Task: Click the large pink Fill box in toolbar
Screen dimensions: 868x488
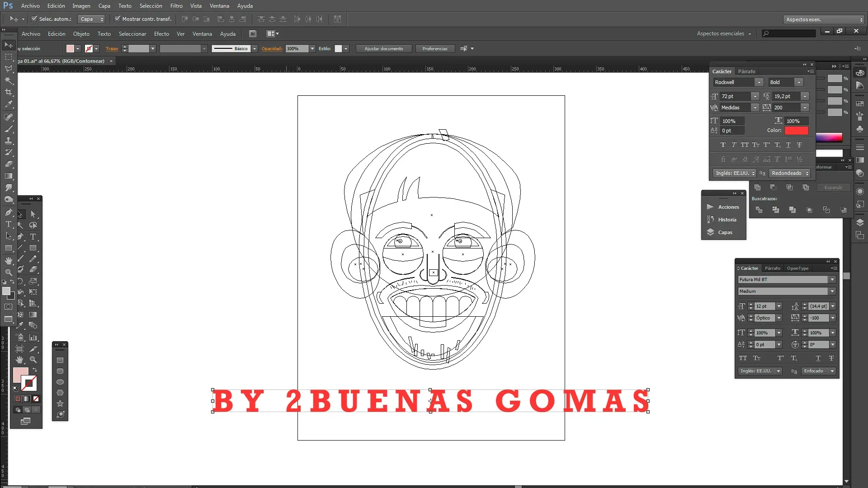Action: [20, 375]
